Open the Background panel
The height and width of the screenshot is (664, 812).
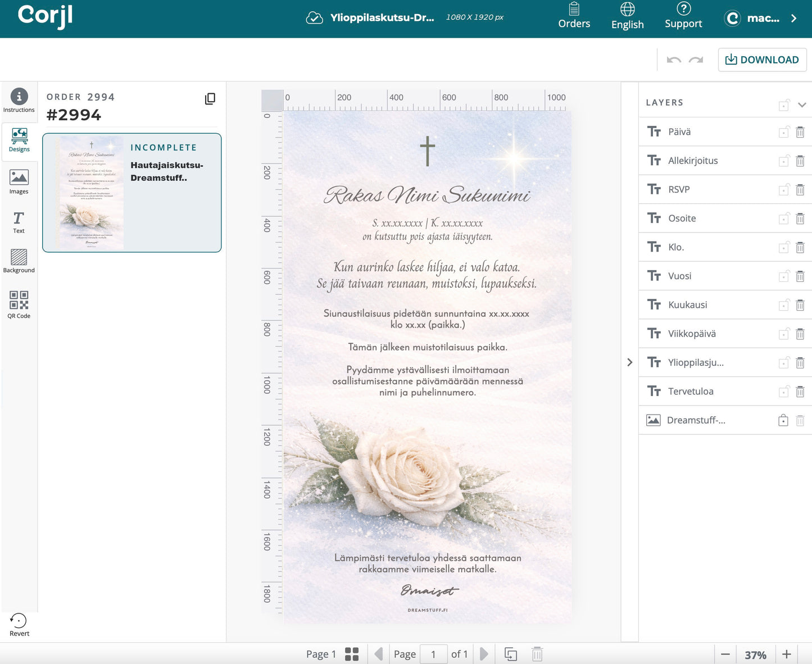[x=19, y=261]
